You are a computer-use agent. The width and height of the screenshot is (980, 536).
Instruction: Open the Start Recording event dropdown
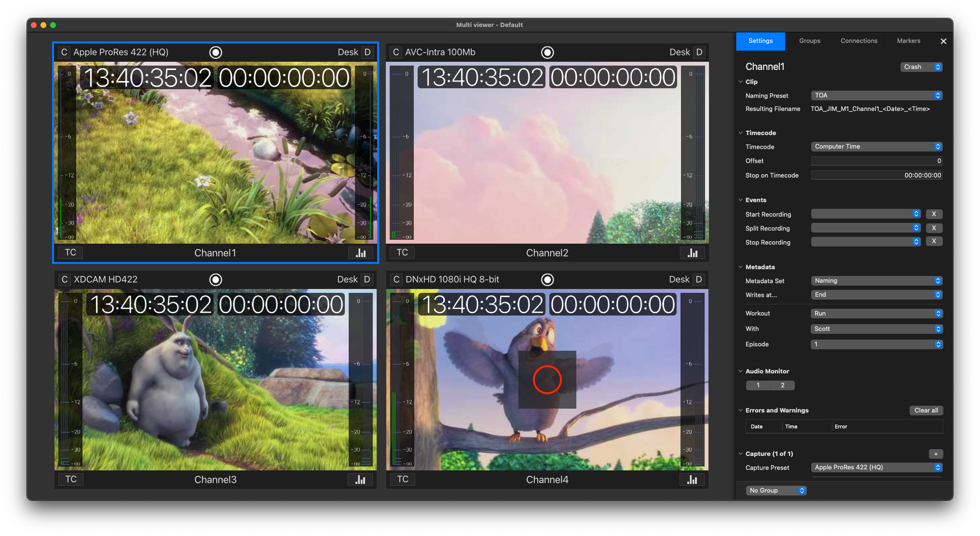[866, 214]
